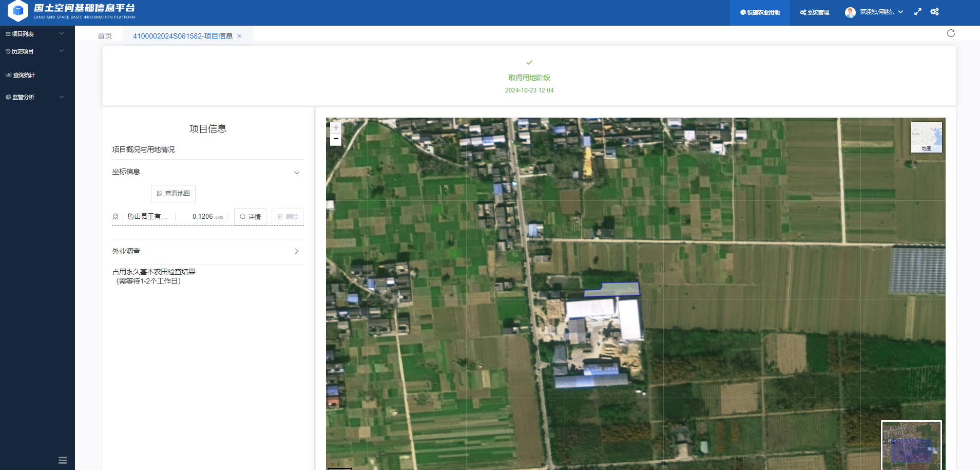Image resolution: width=980 pixels, height=470 pixels.
Task: Click the user avatar picture
Action: coord(850,12)
